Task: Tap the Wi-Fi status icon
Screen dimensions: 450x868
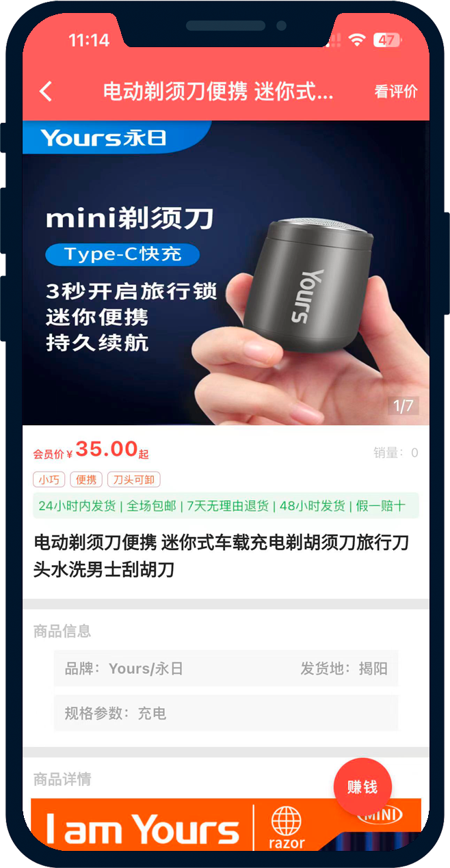Action: click(x=356, y=40)
